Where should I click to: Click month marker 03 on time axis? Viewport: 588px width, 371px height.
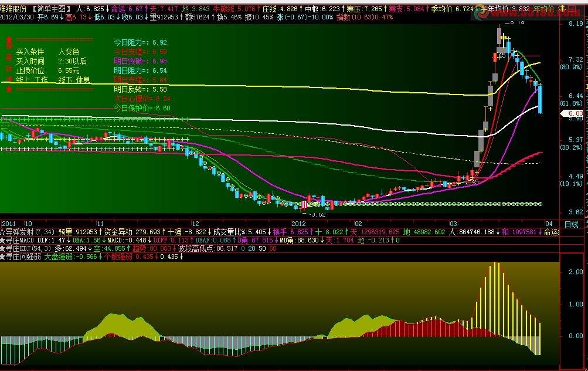tap(453, 224)
